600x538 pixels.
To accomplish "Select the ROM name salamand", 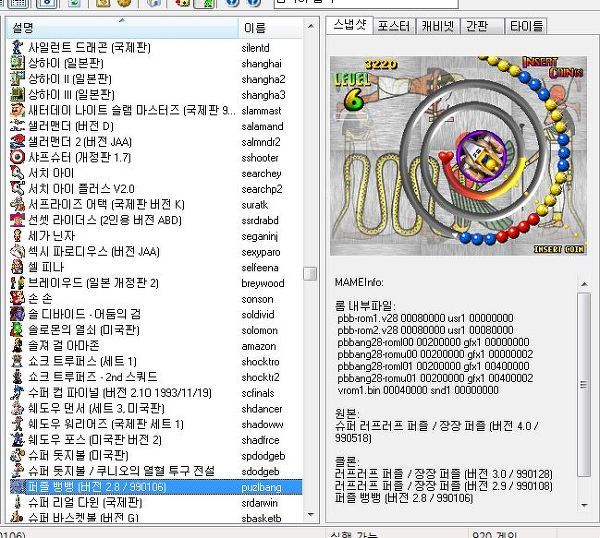I will (x=262, y=127).
